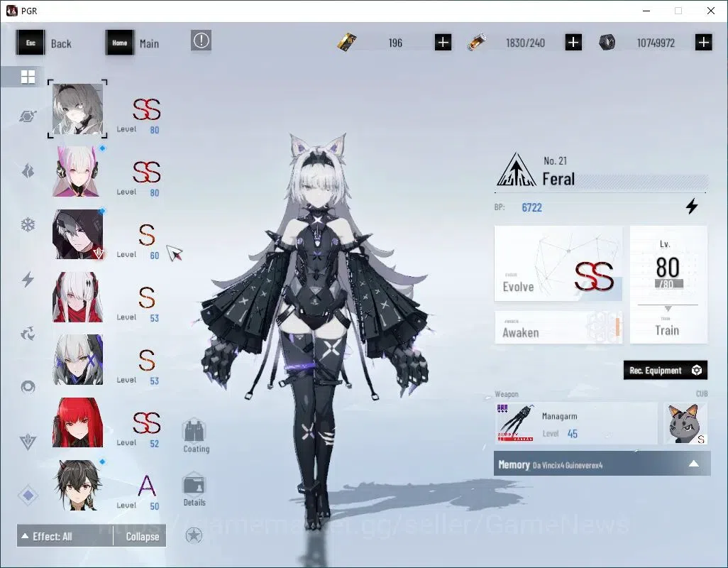Click the PGR app title icon

point(11,11)
